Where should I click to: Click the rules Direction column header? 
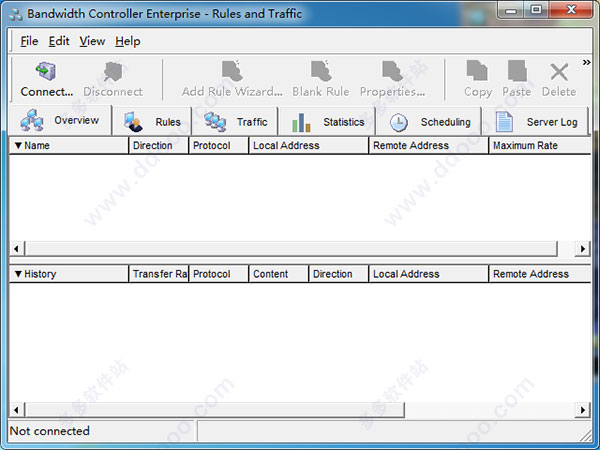click(158, 145)
